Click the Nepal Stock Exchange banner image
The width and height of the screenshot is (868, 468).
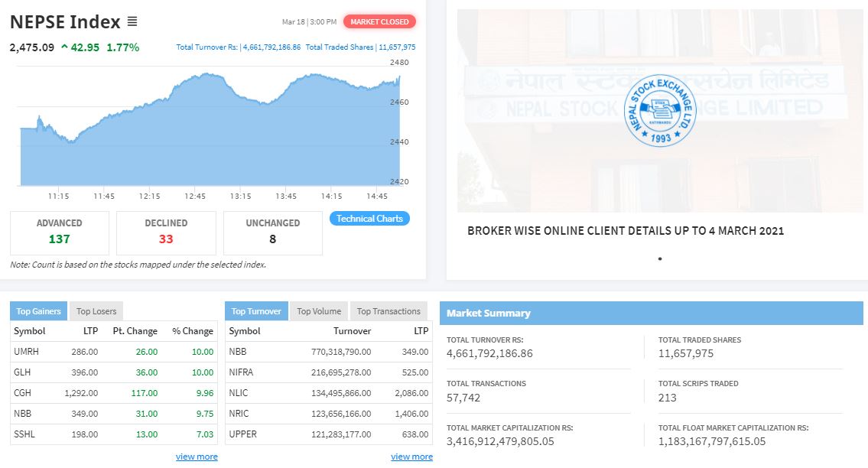coord(660,110)
